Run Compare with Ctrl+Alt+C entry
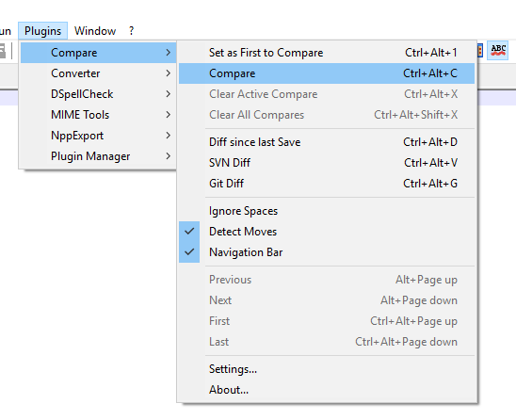Screen dimensions: 516x420 tap(327, 73)
